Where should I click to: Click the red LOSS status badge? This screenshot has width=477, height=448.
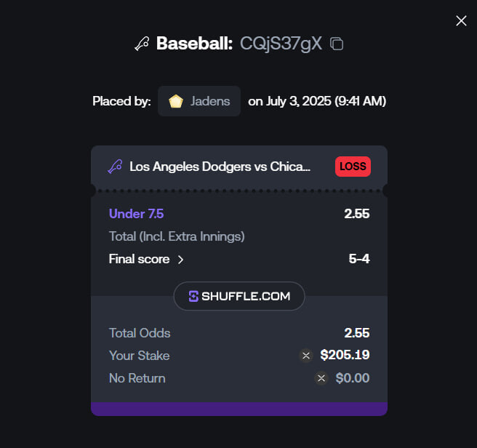point(353,167)
